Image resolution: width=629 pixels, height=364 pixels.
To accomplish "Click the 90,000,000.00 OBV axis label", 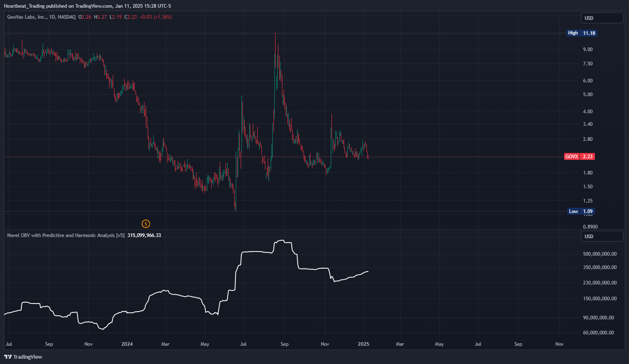I will coord(599,318).
